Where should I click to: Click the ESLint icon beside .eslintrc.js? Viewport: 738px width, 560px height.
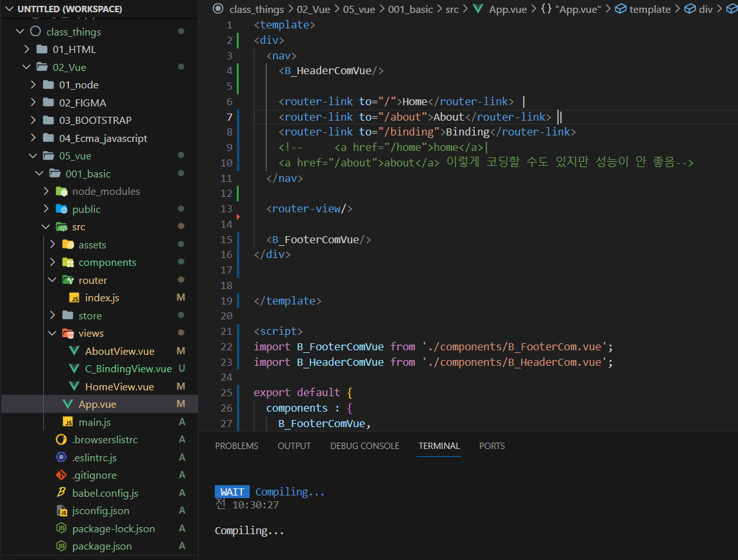coord(61,457)
